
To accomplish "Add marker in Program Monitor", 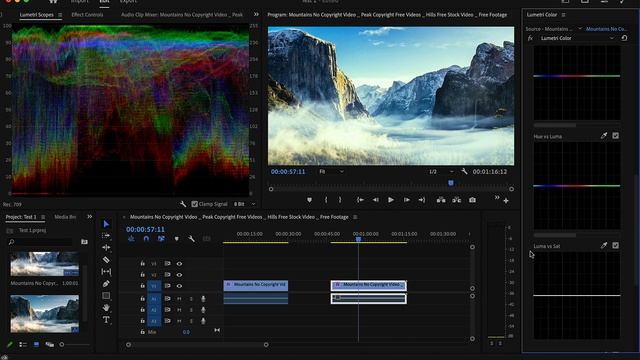I will point(309,200).
